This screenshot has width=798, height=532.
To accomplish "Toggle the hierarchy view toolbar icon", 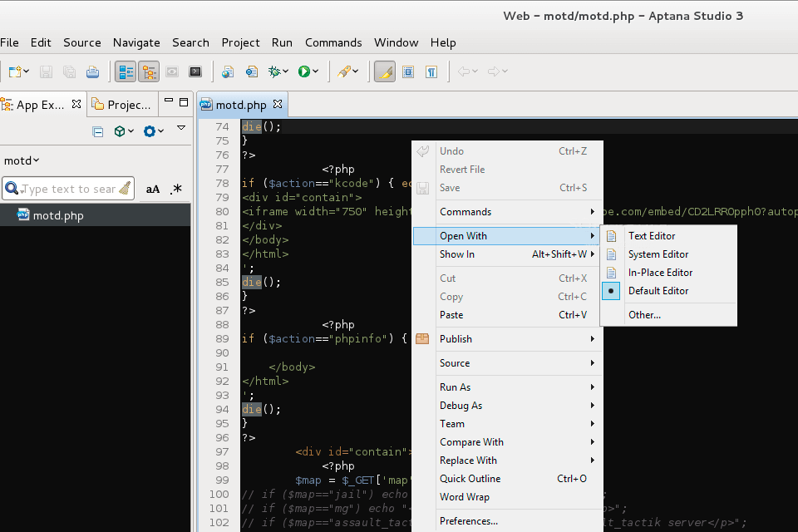I will point(149,71).
